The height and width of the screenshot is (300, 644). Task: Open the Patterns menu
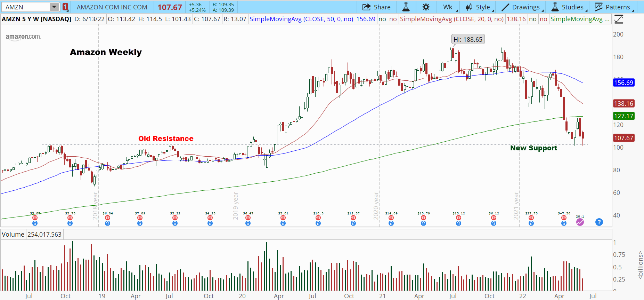click(x=613, y=7)
